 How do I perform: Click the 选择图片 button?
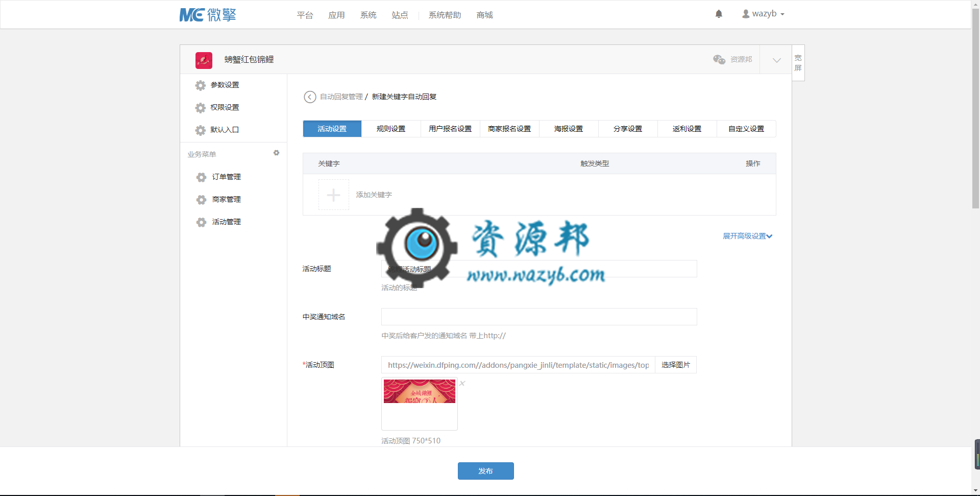click(676, 365)
